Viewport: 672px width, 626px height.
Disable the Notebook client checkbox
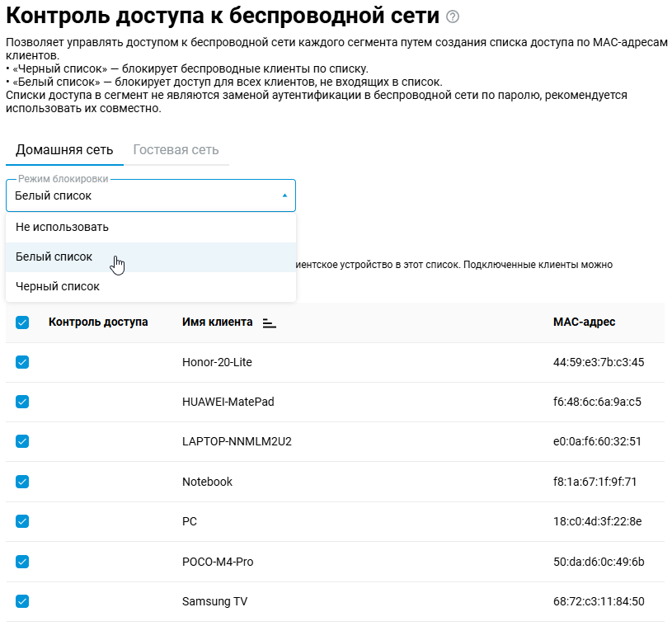(22, 482)
